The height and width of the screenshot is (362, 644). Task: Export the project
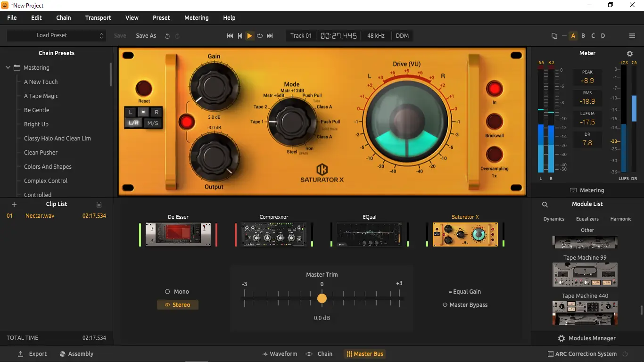pyautogui.click(x=32, y=354)
